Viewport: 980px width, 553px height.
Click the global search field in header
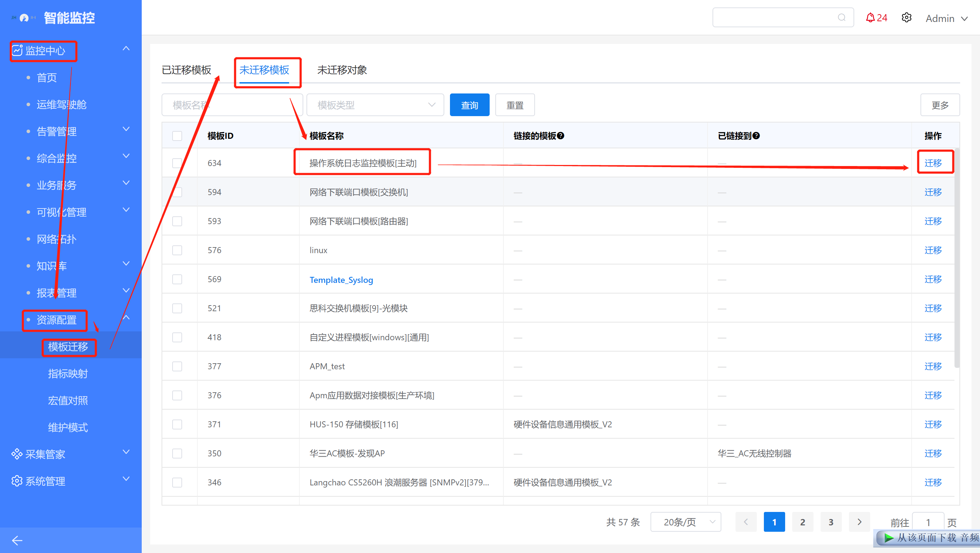[783, 17]
